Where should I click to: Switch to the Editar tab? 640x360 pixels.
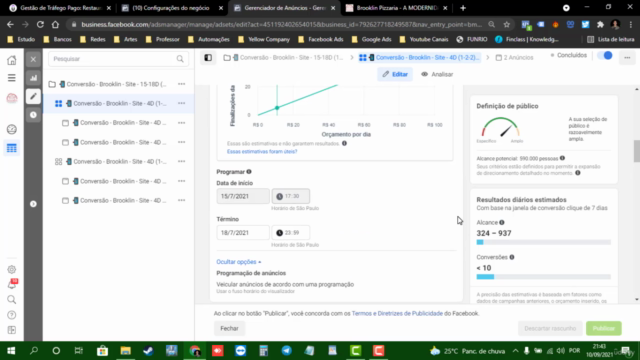pos(395,74)
